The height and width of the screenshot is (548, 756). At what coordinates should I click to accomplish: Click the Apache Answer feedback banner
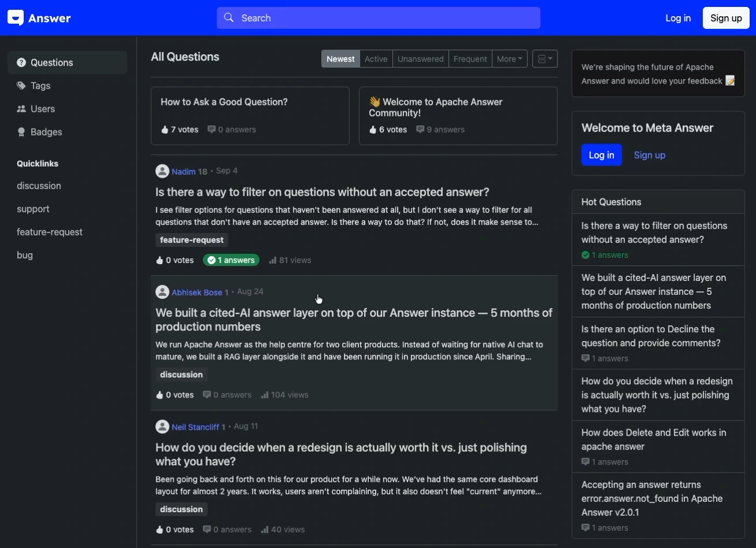point(658,74)
